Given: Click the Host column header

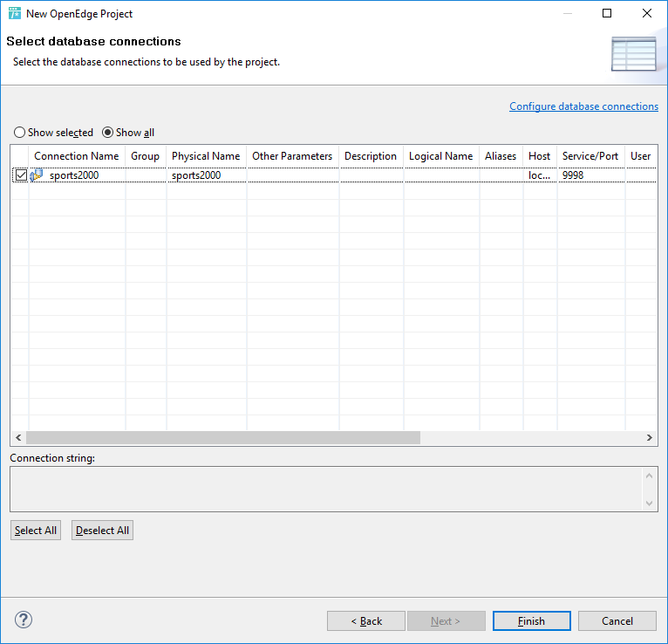Looking at the screenshot, I should click(x=539, y=156).
